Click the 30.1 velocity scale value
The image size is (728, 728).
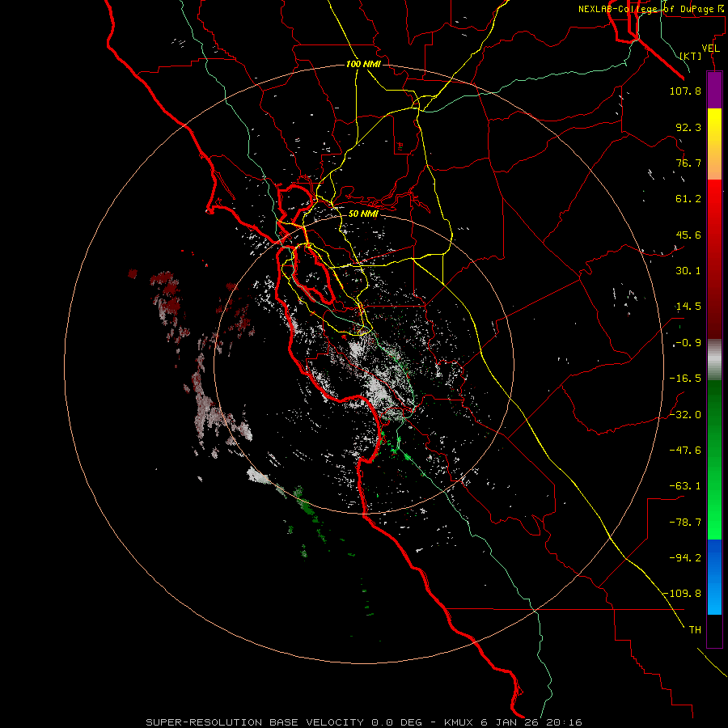[x=688, y=271]
